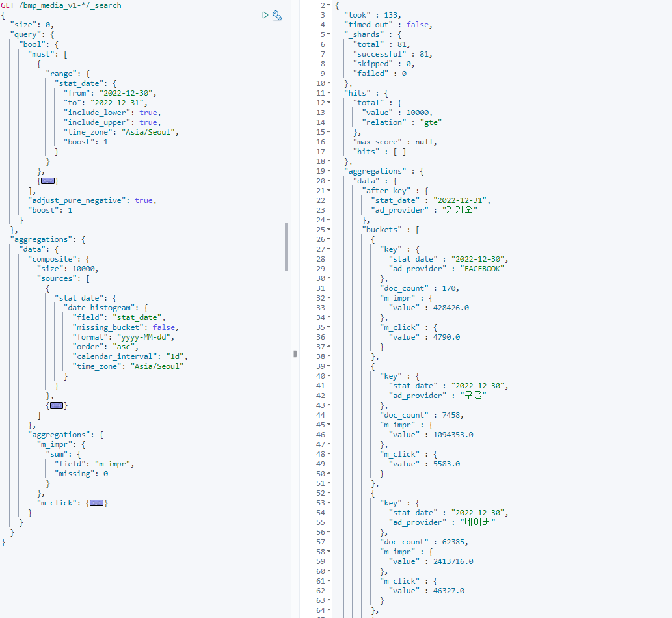Expand the folded m_click aggregation block
The image size is (672, 618).
[x=96, y=503]
